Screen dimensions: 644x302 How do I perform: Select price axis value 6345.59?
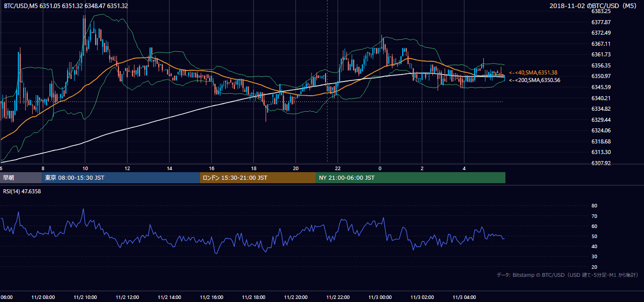click(601, 87)
